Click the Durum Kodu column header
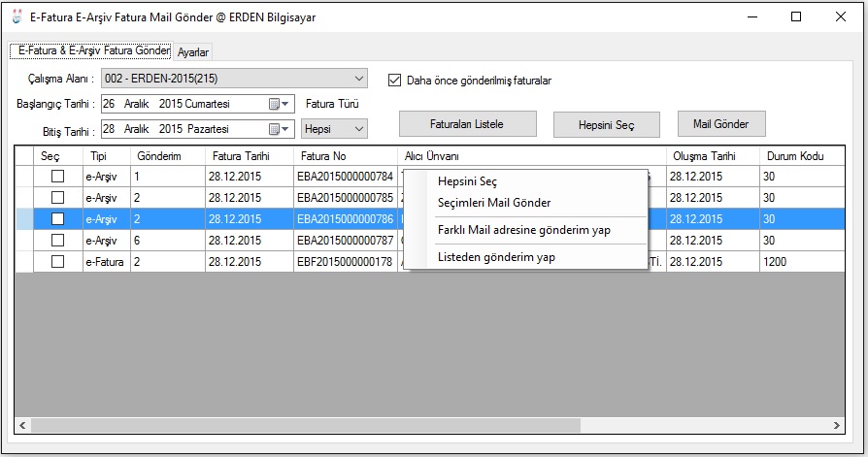 (x=794, y=156)
